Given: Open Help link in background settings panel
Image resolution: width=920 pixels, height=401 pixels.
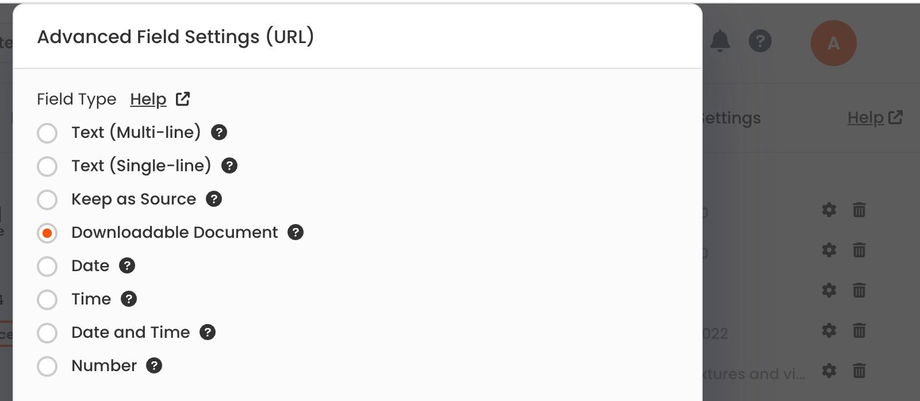Looking at the screenshot, I should pyautogui.click(x=874, y=118).
